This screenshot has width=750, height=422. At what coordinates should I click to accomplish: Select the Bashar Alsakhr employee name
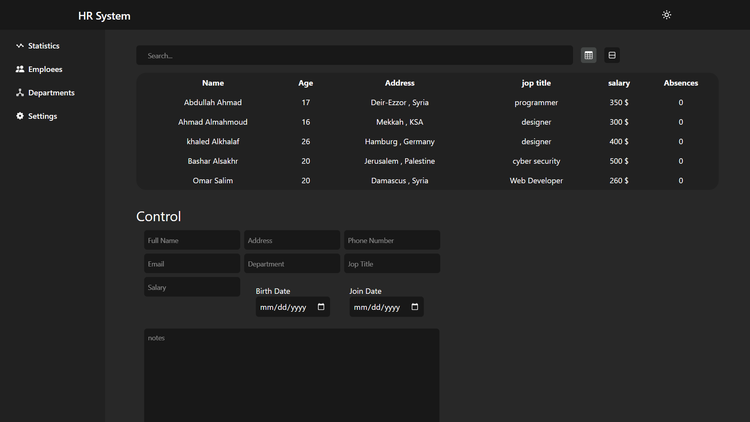click(213, 161)
